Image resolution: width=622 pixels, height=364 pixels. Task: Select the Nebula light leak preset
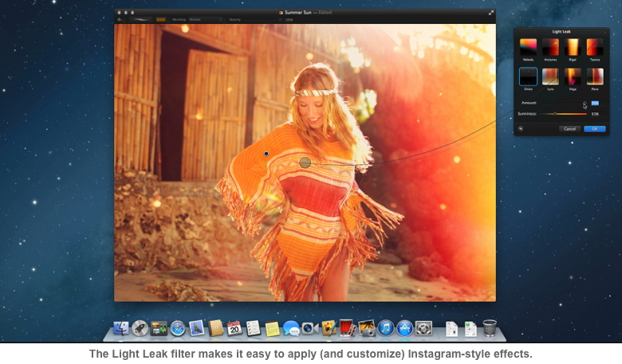(528, 47)
